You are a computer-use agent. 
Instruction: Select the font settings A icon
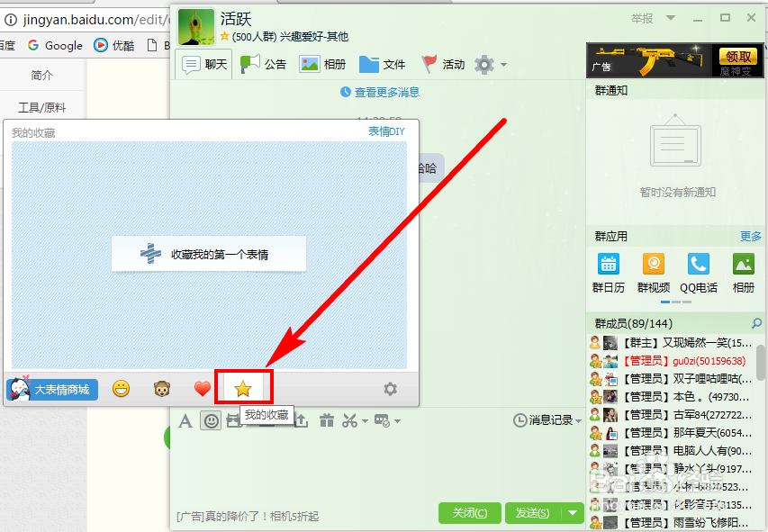pos(185,419)
